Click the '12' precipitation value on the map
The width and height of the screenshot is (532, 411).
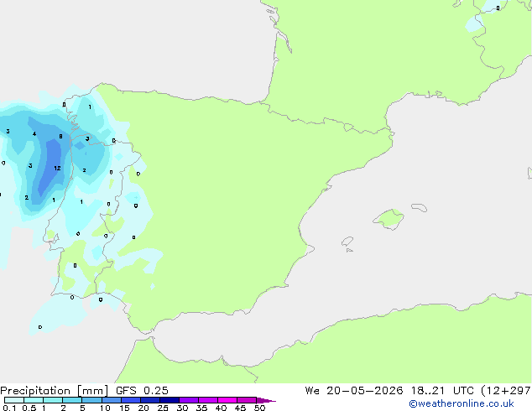[x=57, y=169]
